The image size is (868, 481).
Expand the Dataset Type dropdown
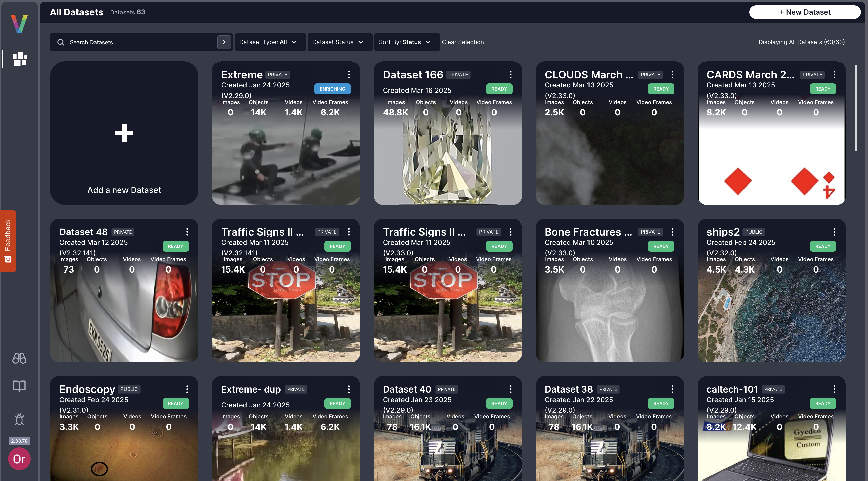tap(270, 42)
